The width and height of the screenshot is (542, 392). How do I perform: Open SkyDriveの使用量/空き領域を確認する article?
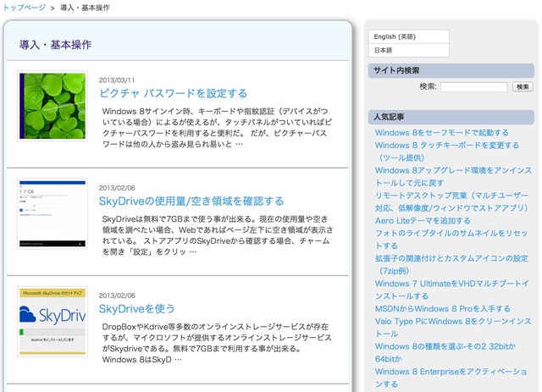(191, 201)
